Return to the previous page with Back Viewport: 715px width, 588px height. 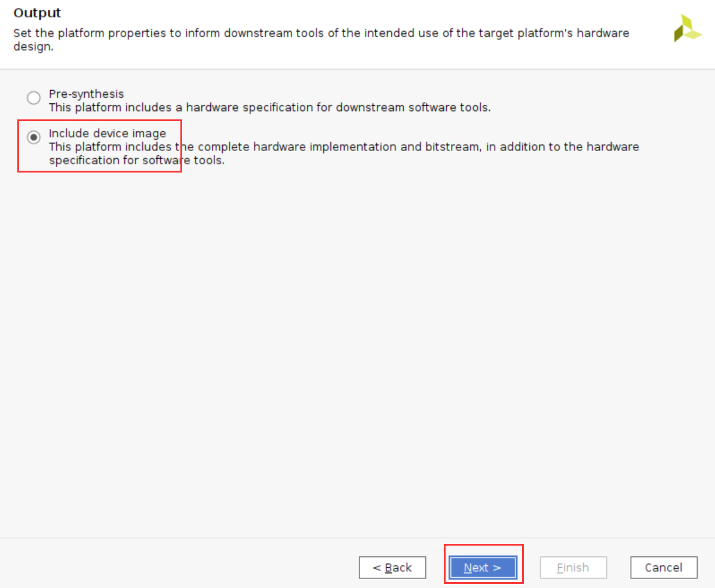(392, 568)
